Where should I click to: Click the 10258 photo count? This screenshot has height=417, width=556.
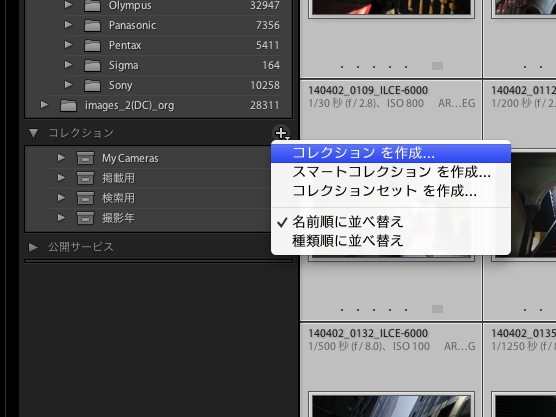[265, 85]
